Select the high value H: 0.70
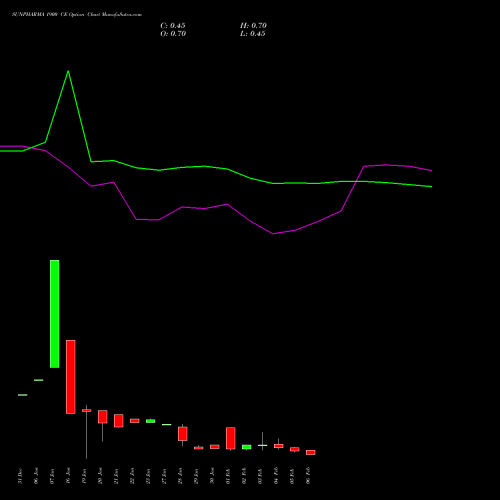The width and height of the screenshot is (500, 500). point(253,26)
